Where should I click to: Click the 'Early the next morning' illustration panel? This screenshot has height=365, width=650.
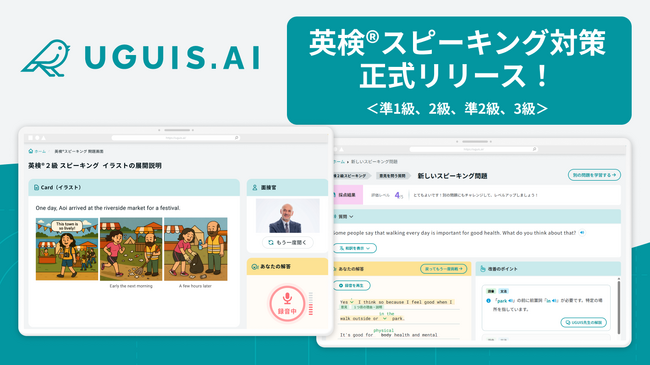[131, 249]
